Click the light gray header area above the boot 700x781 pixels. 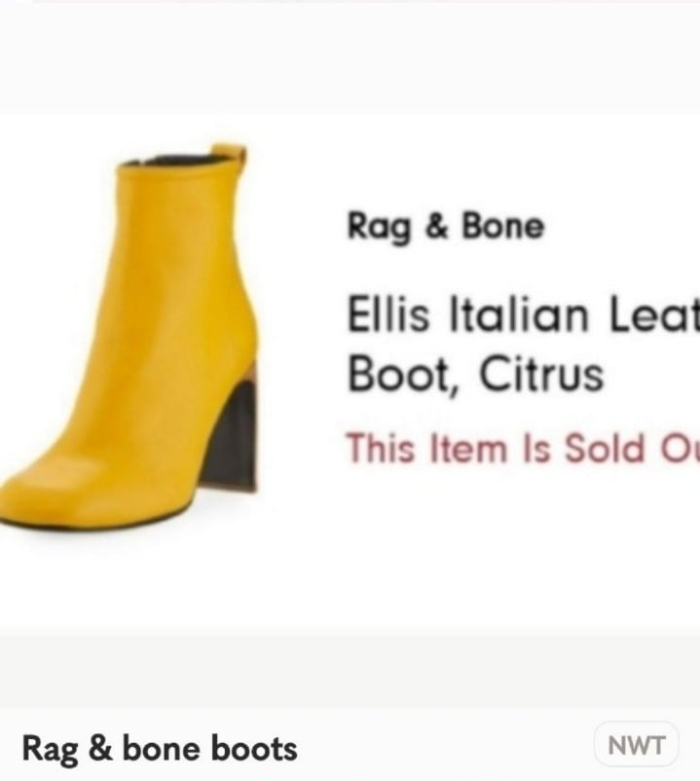click(x=350, y=57)
